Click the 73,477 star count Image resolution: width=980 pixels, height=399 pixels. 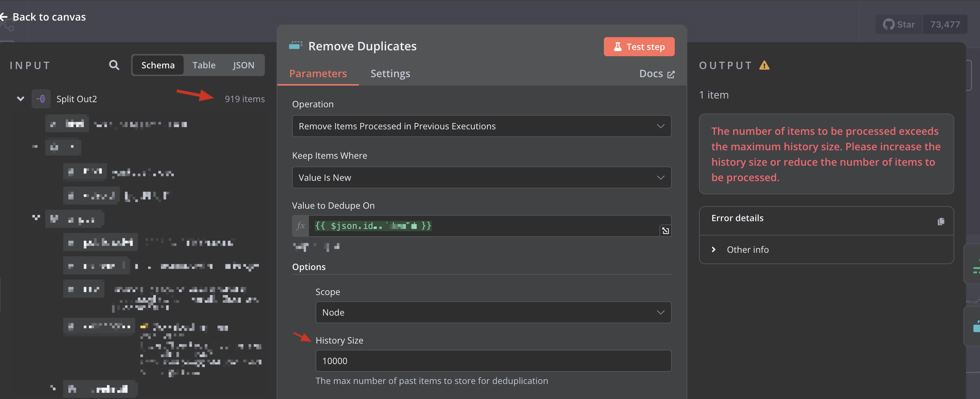[x=945, y=24]
